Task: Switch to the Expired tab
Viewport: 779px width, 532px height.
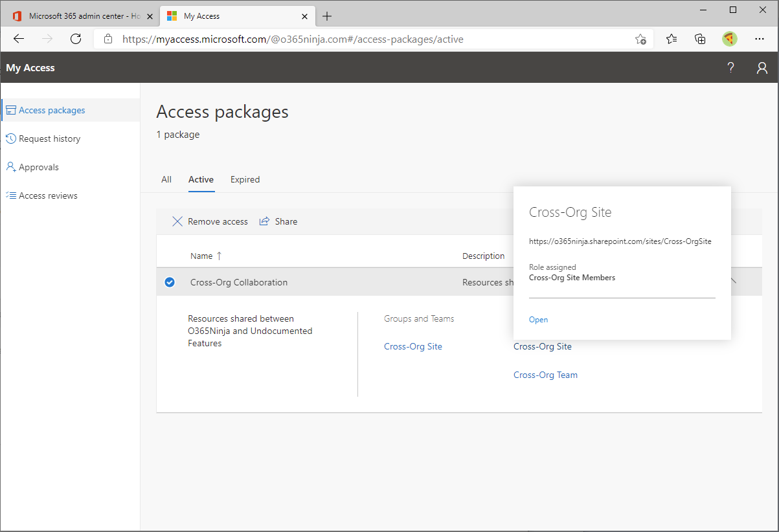Action: point(245,179)
